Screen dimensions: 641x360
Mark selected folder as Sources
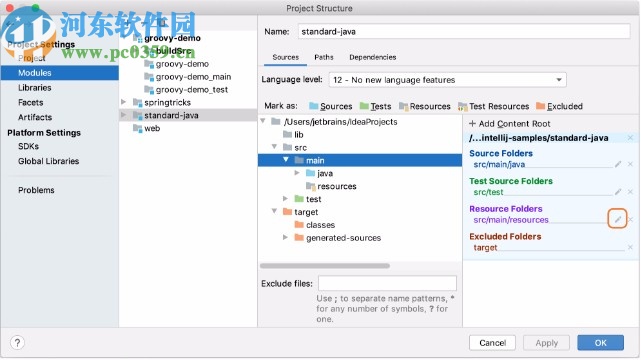(x=331, y=106)
